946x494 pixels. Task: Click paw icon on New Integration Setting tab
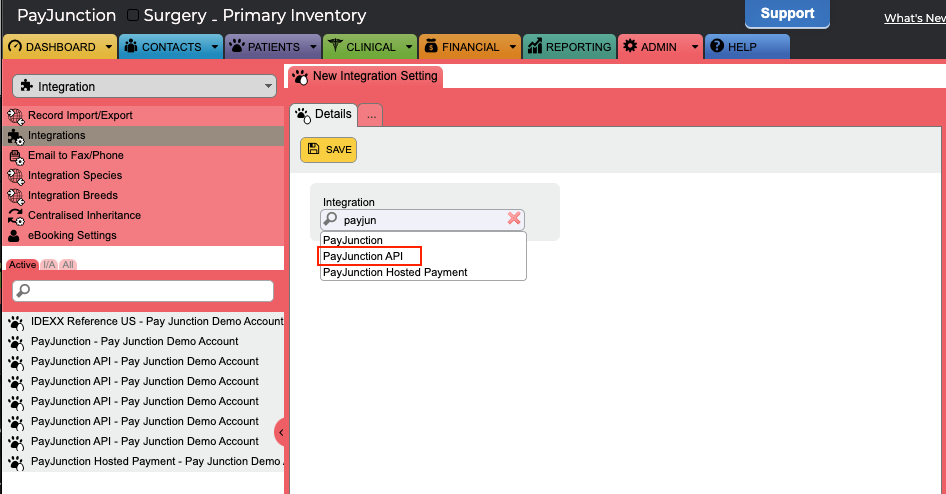pos(300,77)
